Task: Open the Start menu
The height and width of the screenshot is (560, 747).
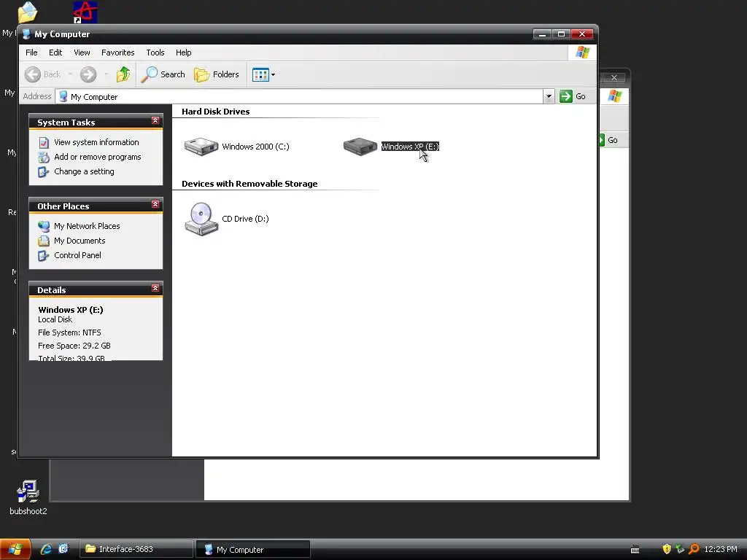Action: [15, 549]
